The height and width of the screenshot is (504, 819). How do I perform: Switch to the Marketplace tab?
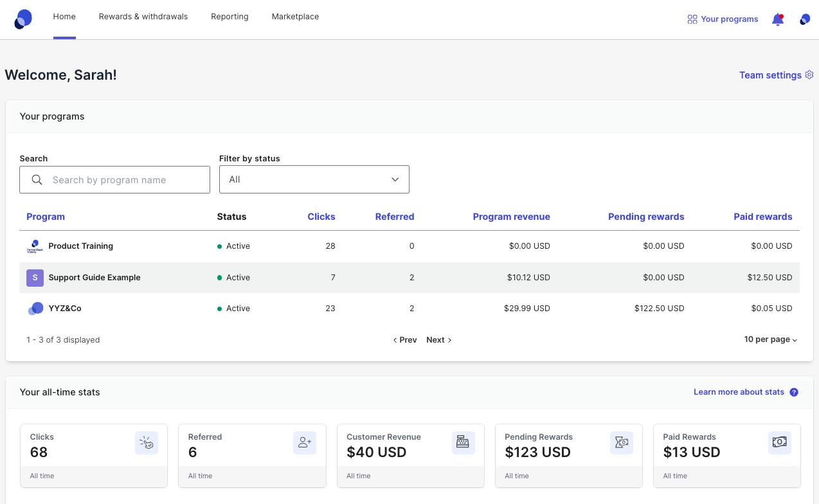click(x=295, y=17)
